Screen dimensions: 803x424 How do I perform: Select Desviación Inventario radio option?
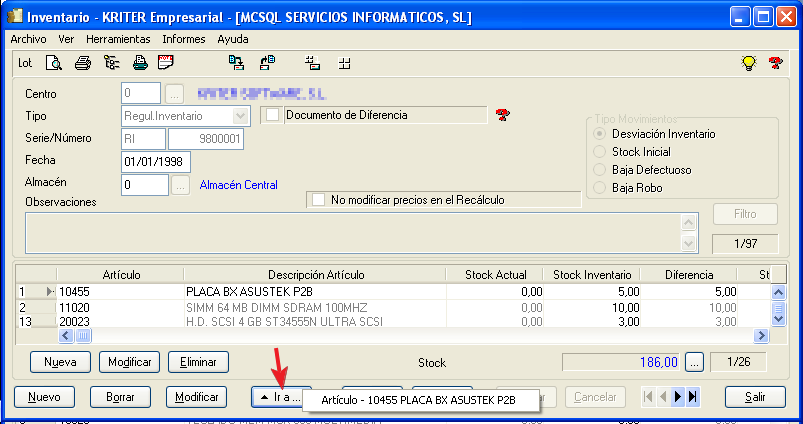[x=599, y=134]
